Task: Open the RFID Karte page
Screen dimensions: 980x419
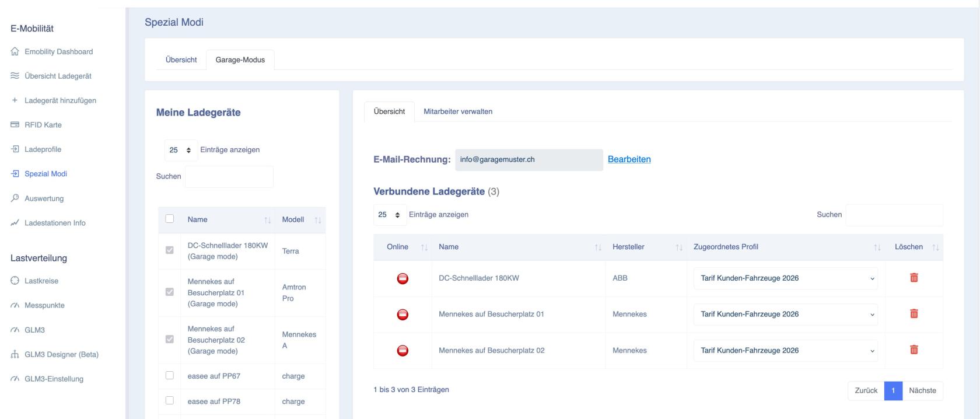Action: tap(43, 125)
